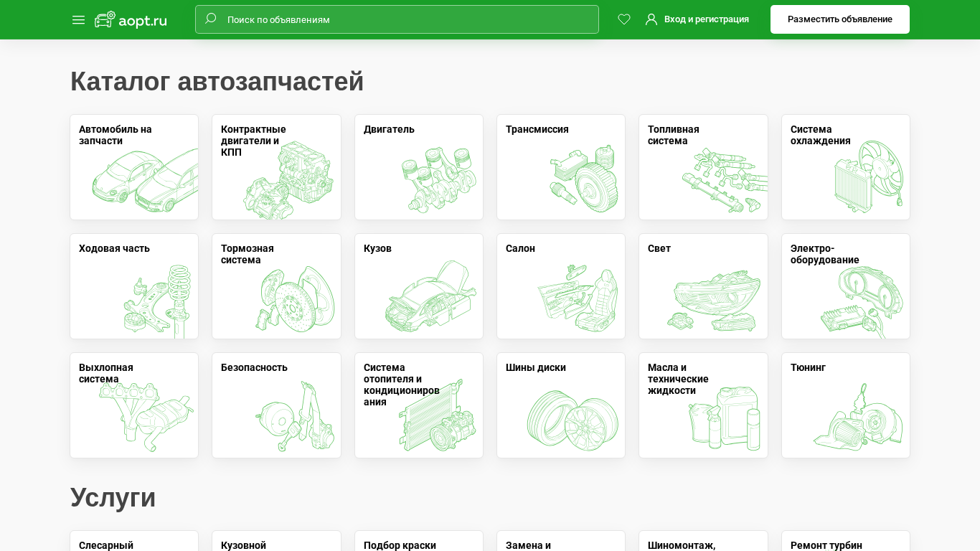The height and width of the screenshot is (551, 980).
Task: Click the radiator fan illustration
Action: (868, 176)
